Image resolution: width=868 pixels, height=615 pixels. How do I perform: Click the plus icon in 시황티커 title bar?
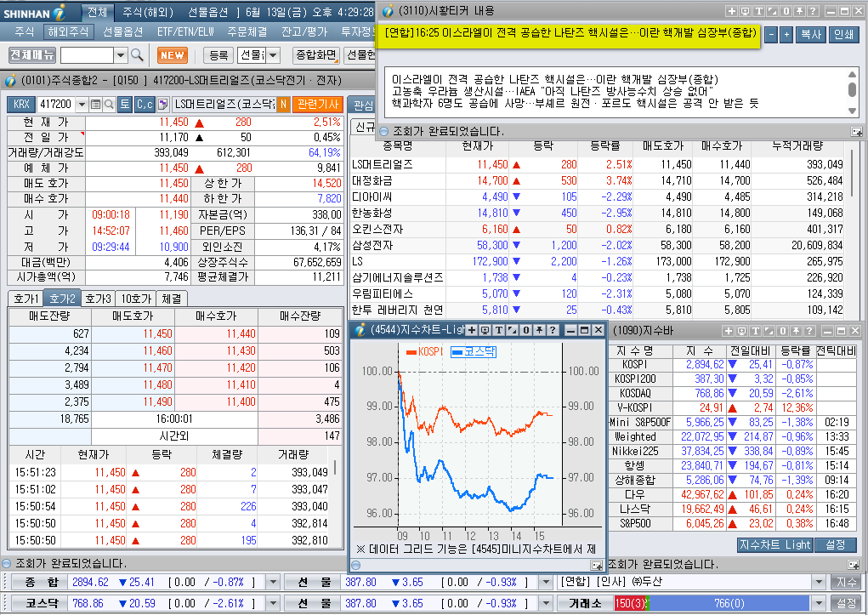point(731,11)
